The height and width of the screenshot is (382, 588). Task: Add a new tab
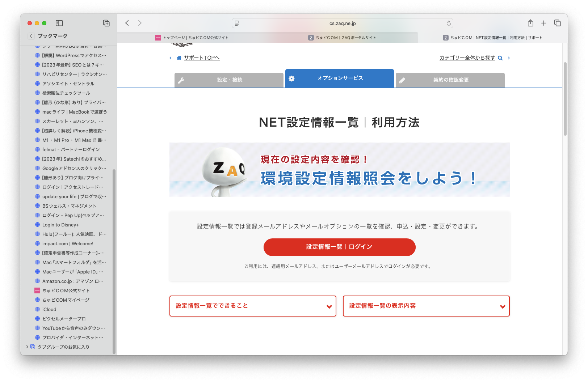coord(544,23)
